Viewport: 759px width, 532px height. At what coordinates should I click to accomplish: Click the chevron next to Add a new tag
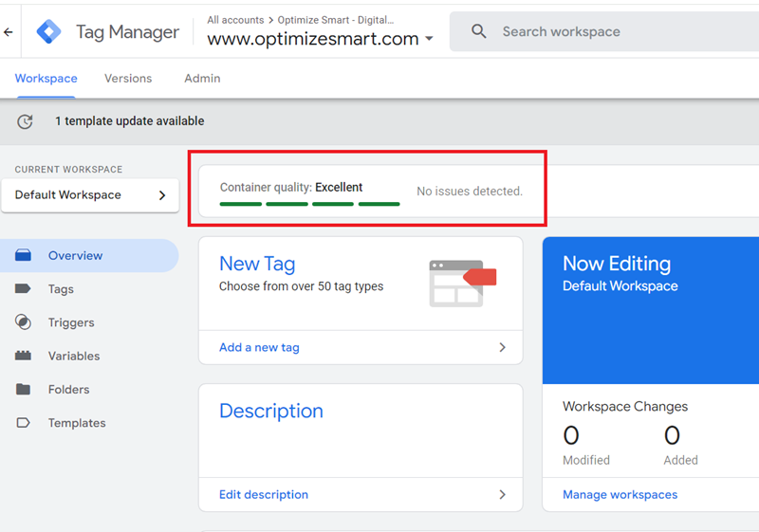coord(503,347)
